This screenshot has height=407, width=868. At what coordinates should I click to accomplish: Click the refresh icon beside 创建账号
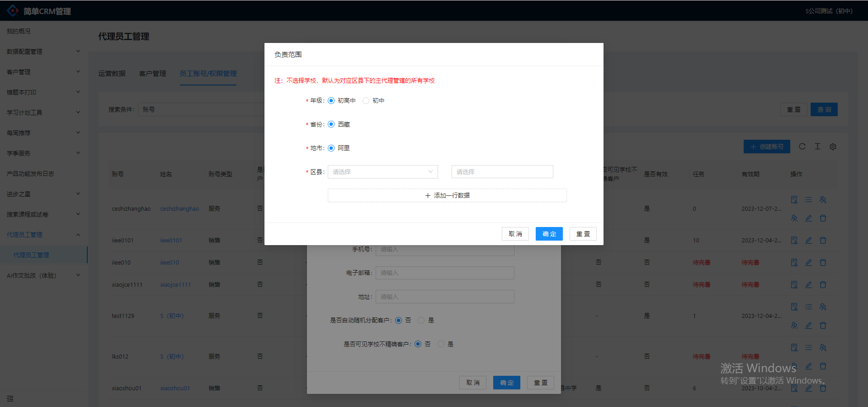pyautogui.click(x=802, y=147)
